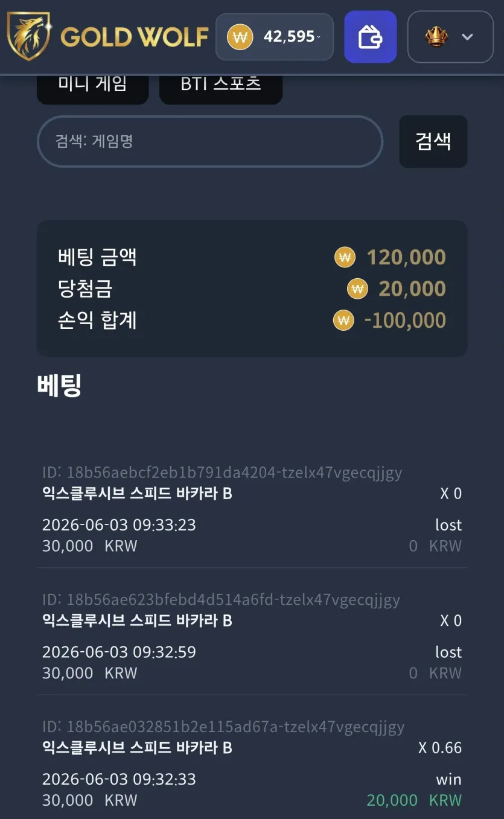Click the green 20,000 KRW payout
The image size is (504, 819).
pyautogui.click(x=414, y=800)
